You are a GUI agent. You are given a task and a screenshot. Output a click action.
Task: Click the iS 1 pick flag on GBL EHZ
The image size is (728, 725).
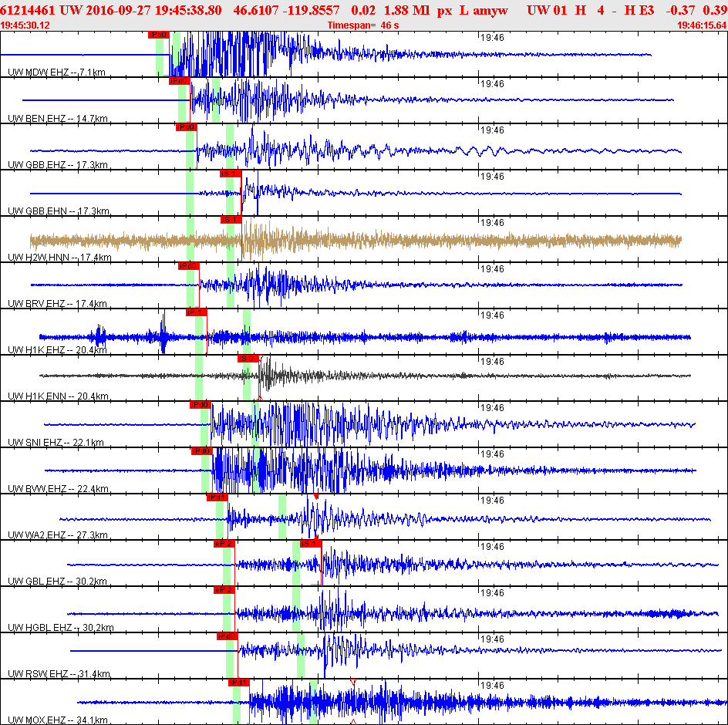(x=310, y=544)
